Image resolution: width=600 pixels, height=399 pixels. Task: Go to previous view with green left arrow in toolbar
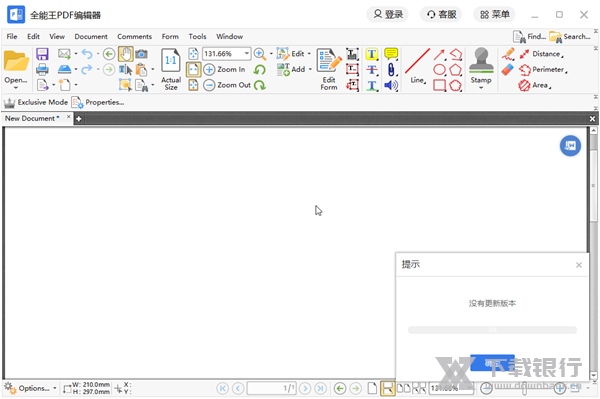(109, 54)
